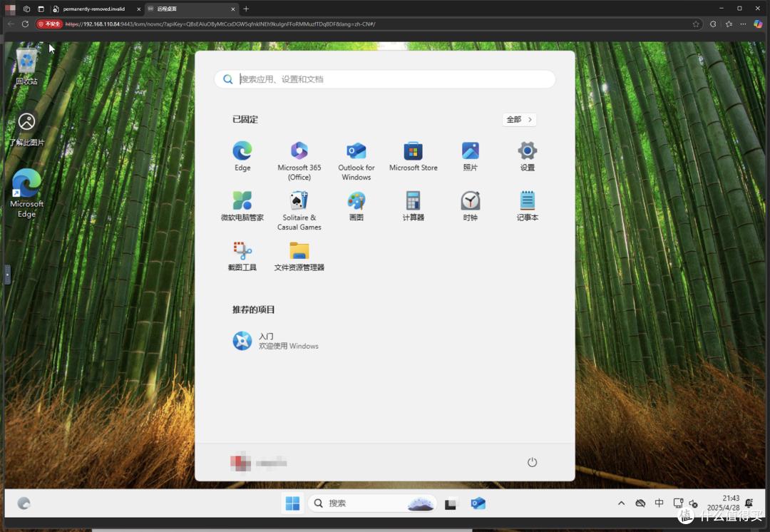This screenshot has width=770, height=532.
Task: Close the permanently-removed.invalid tab
Action: pos(138,9)
